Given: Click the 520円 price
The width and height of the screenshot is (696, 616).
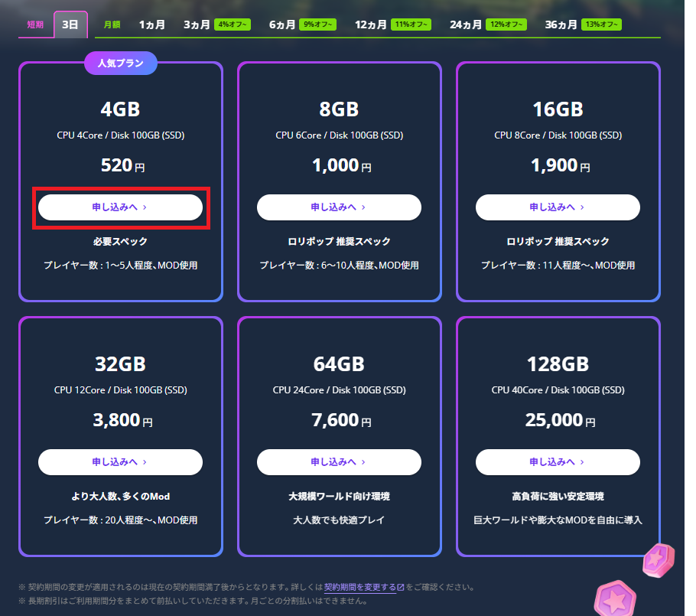Looking at the screenshot, I should [122, 165].
